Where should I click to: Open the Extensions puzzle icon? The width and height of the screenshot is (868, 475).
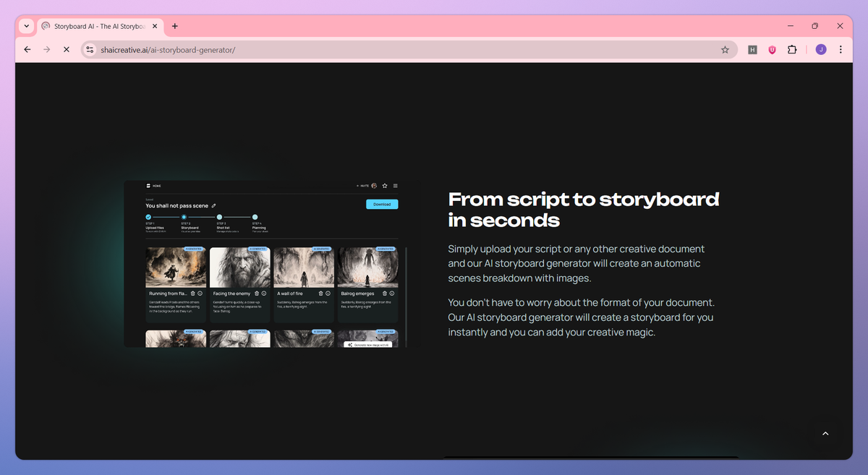(x=792, y=50)
